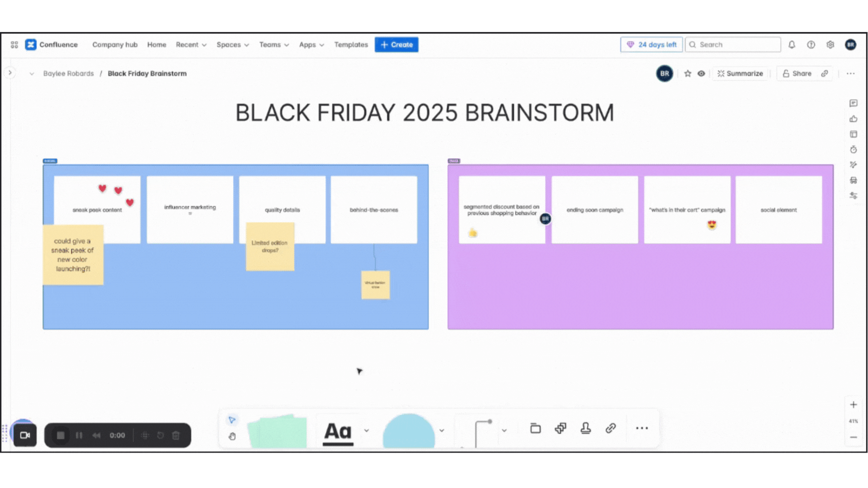Select the hand pan tool
868x488 pixels.
click(x=232, y=436)
